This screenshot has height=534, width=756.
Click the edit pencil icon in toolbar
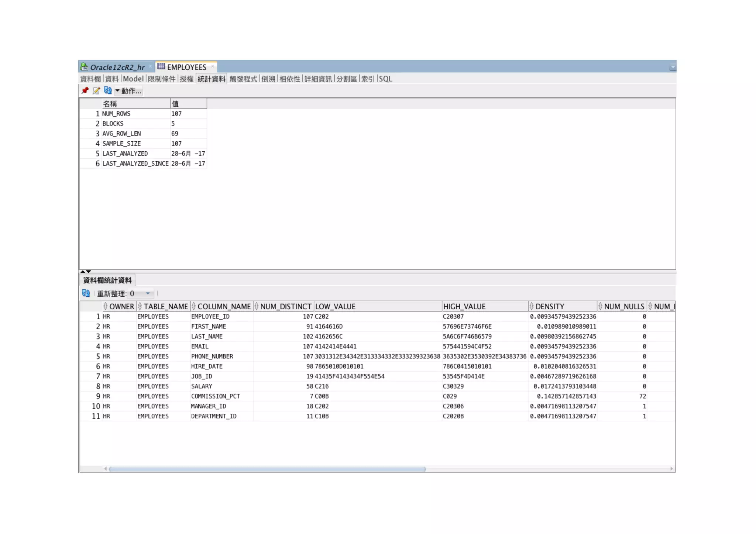(96, 90)
